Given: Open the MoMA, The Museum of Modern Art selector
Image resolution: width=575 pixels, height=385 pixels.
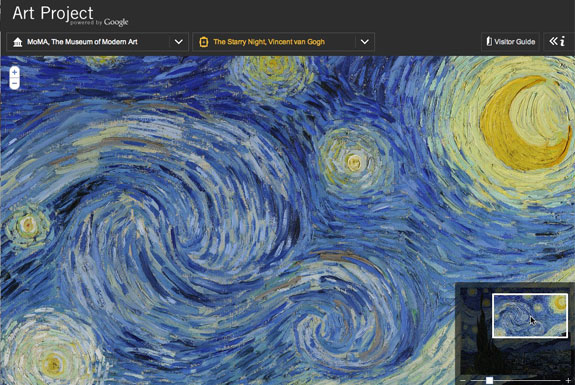Looking at the screenshot, I should 97,42.
